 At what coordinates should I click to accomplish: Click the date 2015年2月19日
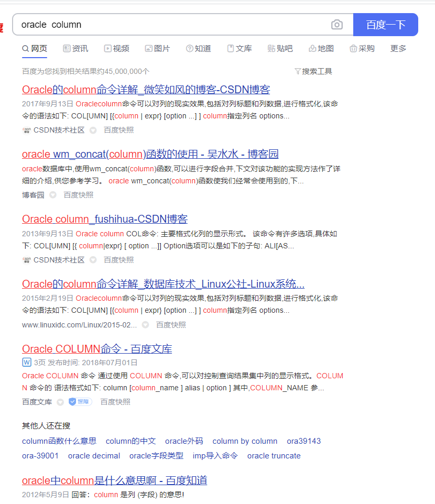48,298
